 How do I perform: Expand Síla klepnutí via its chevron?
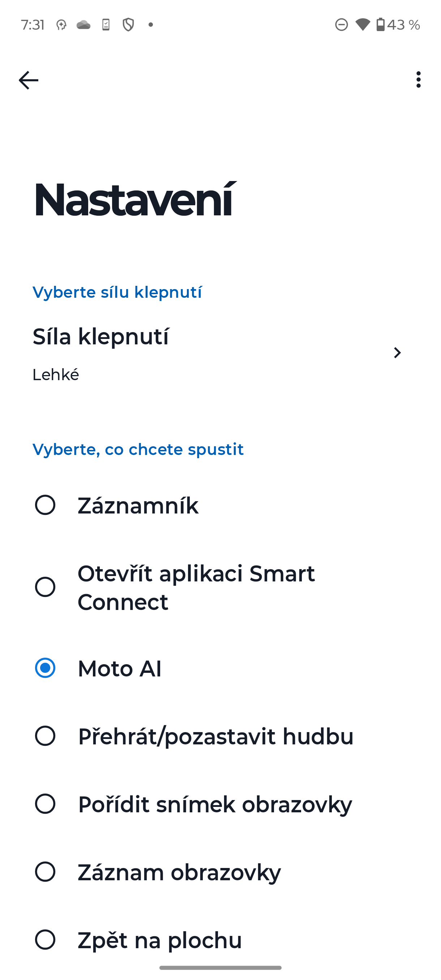pyautogui.click(x=397, y=353)
